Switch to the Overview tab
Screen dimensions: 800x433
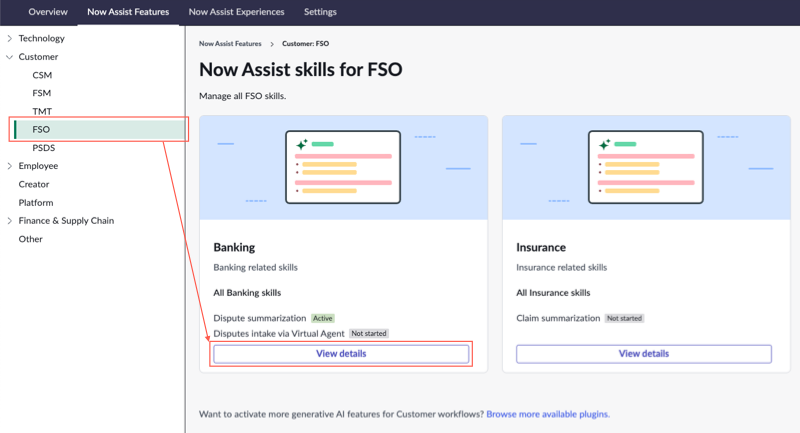click(48, 12)
